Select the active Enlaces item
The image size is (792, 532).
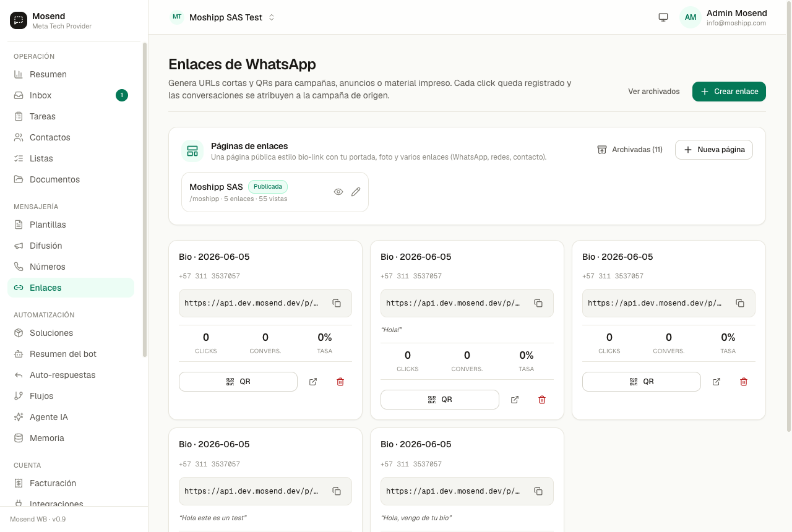click(x=71, y=288)
